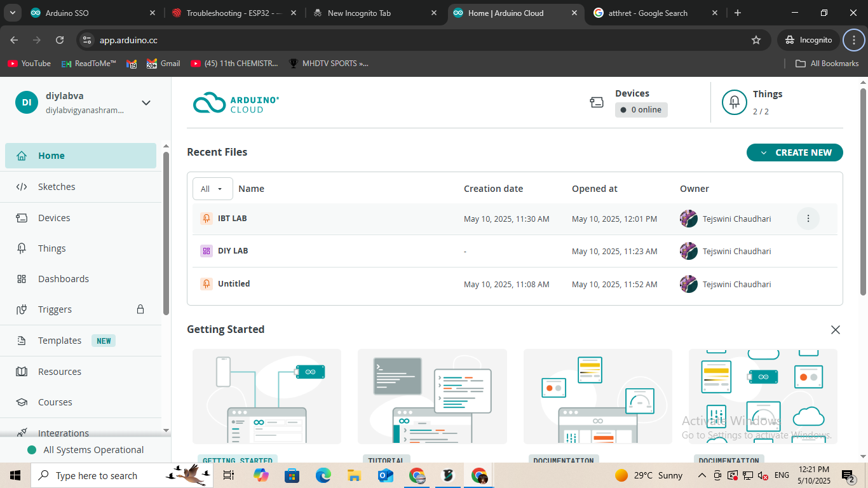The height and width of the screenshot is (488, 868).
Task: Open the notification center icon
Action: coord(848,475)
